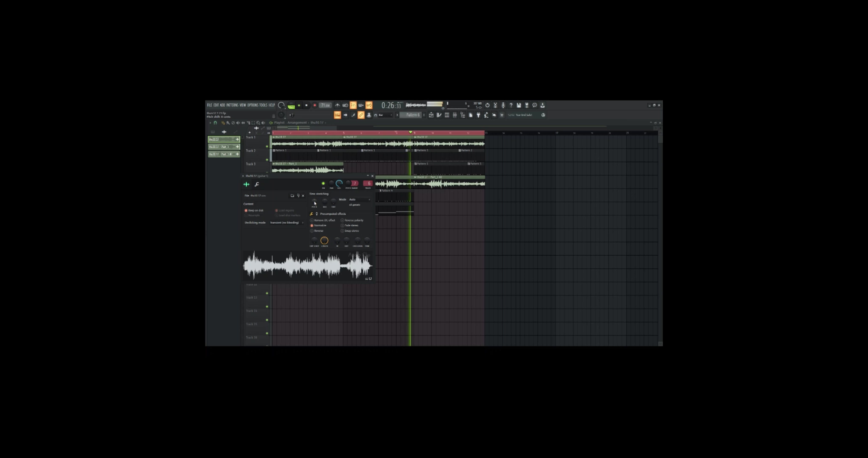Enable the Reverse option
Screen dimensions: 868x458
pos(317,231)
